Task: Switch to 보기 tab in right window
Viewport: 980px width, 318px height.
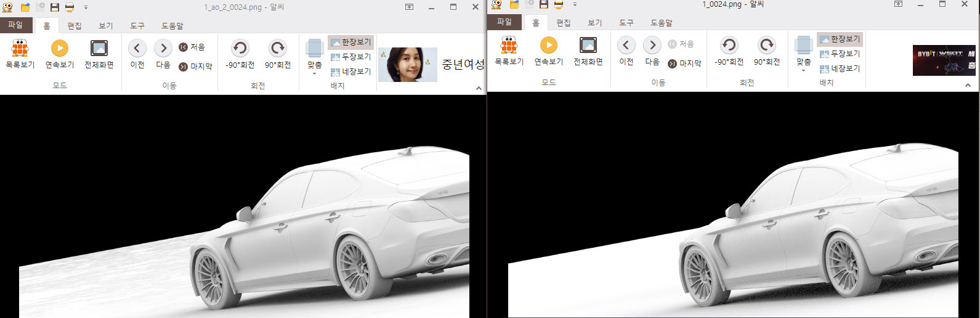Action: pos(595,23)
